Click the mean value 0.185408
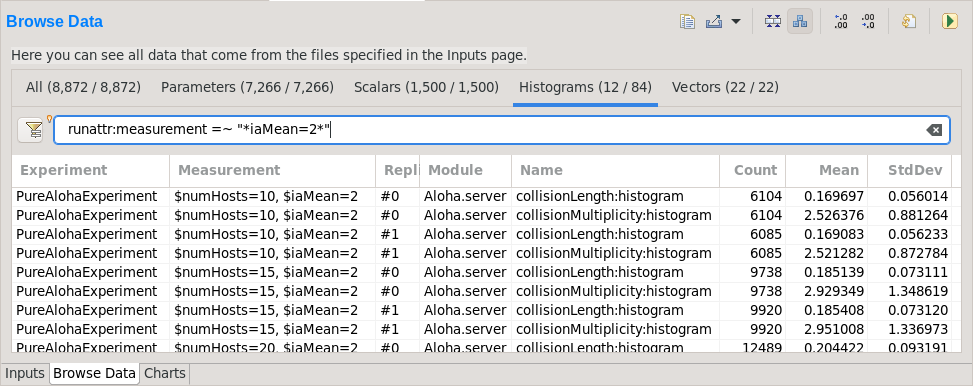 coord(834,310)
